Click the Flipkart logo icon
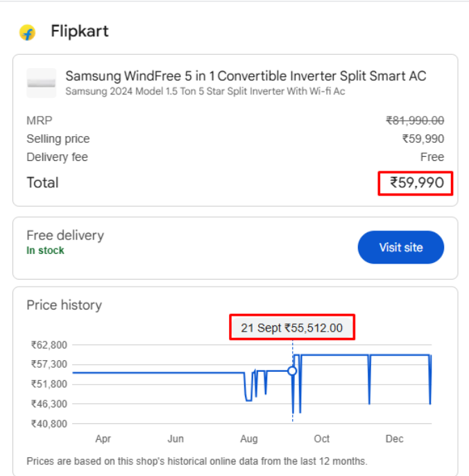Screen dimensions: 469x476 point(28,32)
